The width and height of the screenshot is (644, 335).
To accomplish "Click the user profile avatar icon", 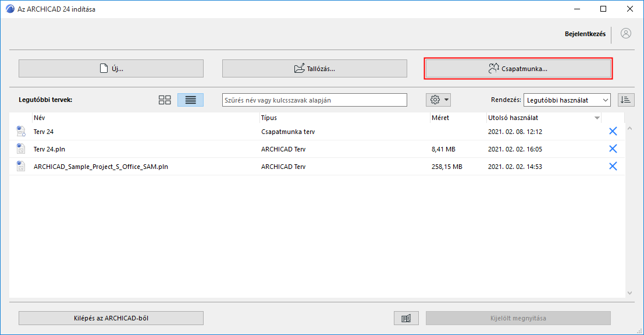I will point(625,33).
